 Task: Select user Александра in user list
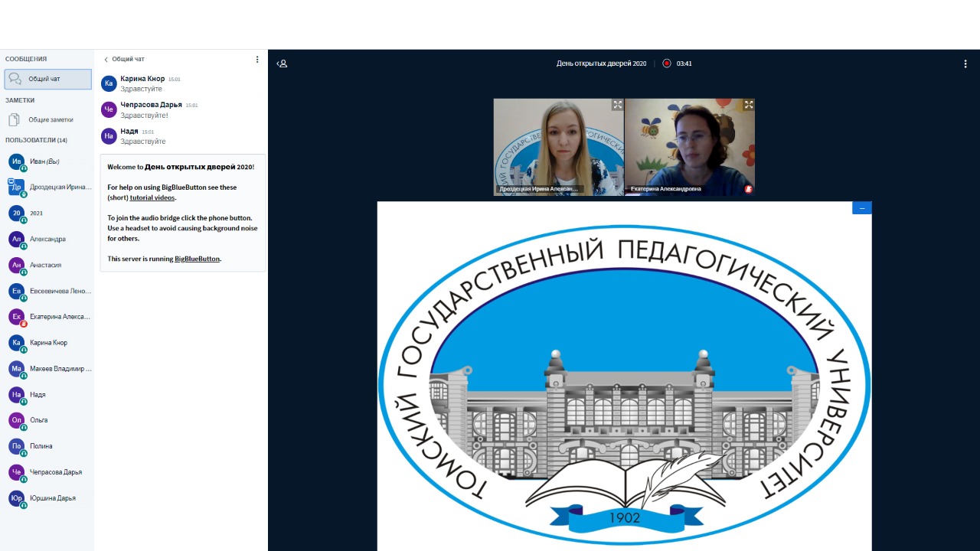pyautogui.click(x=47, y=240)
